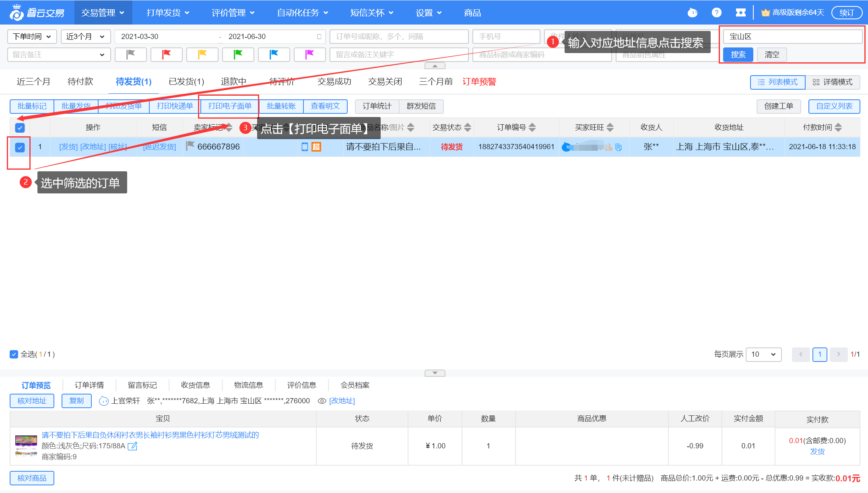The image size is (868, 493).
Task: Select the yellow flag filter
Action: point(202,54)
